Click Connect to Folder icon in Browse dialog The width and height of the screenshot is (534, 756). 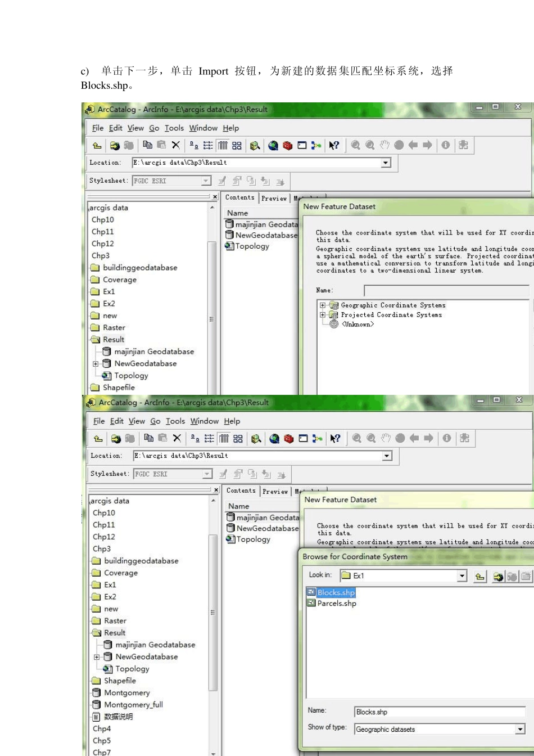[x=498, y=576]
